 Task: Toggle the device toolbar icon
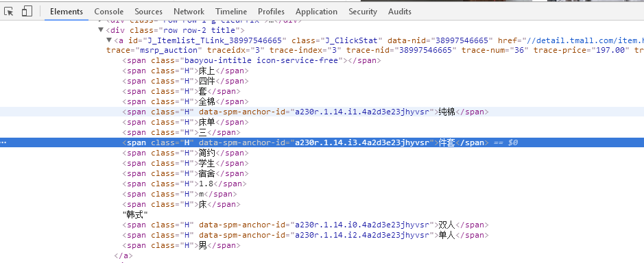[x=27, y=12]
